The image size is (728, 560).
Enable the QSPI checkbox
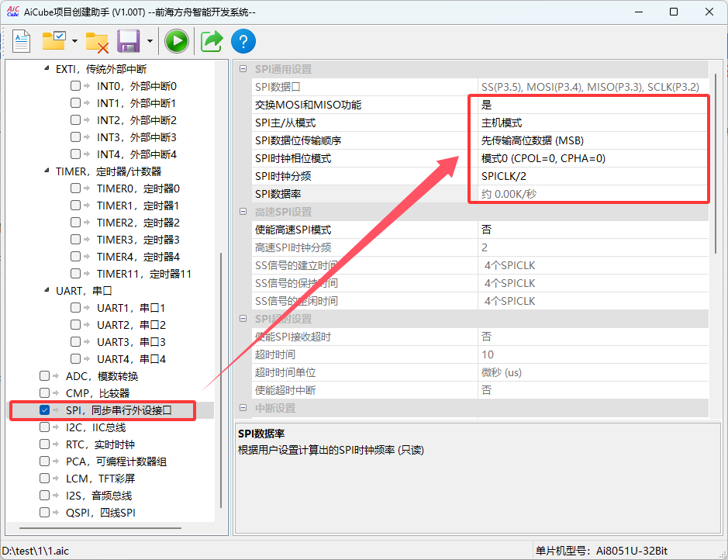tap(44, 512)
